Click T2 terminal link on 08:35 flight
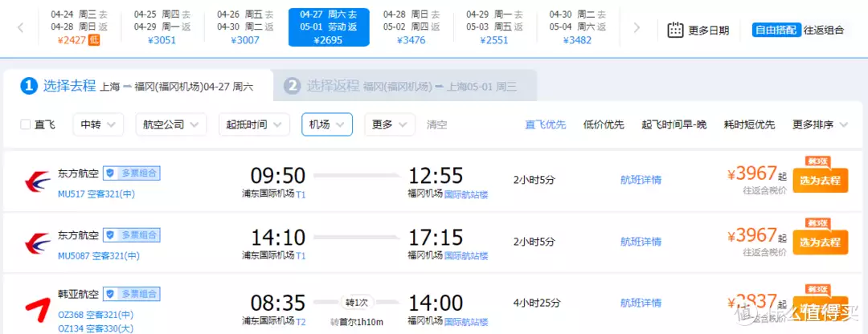This screenshot has height=334, width=868. [301, 320]
